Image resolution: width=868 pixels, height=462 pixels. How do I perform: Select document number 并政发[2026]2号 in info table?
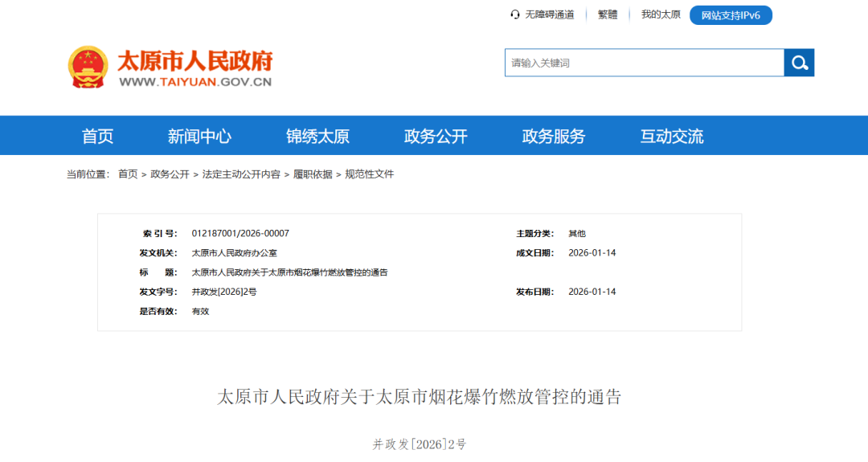pos(224,292)
